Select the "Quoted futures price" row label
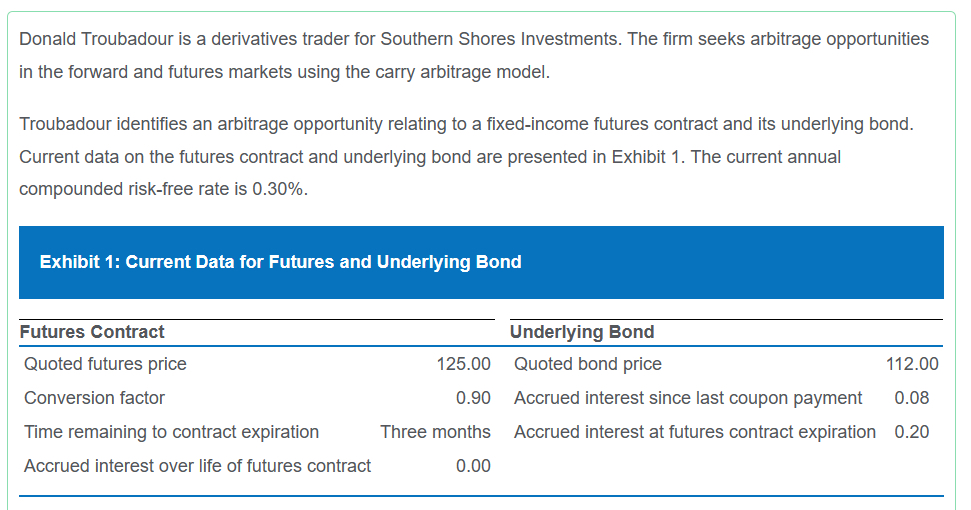The width and height of the screenshot is (971, 510). 105,364
